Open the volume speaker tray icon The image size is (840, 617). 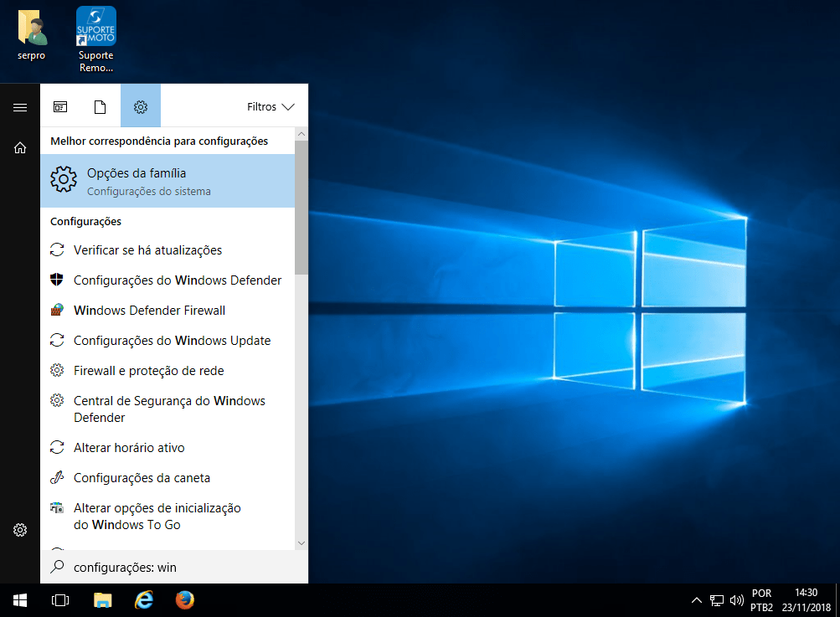[737, 599]
